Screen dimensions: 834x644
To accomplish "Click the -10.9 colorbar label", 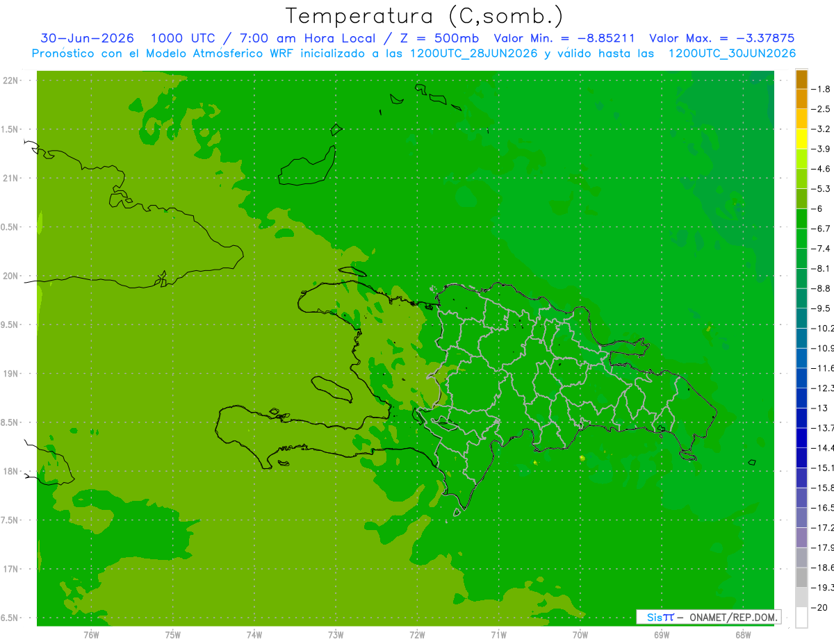I will click(x=822, y=347).
